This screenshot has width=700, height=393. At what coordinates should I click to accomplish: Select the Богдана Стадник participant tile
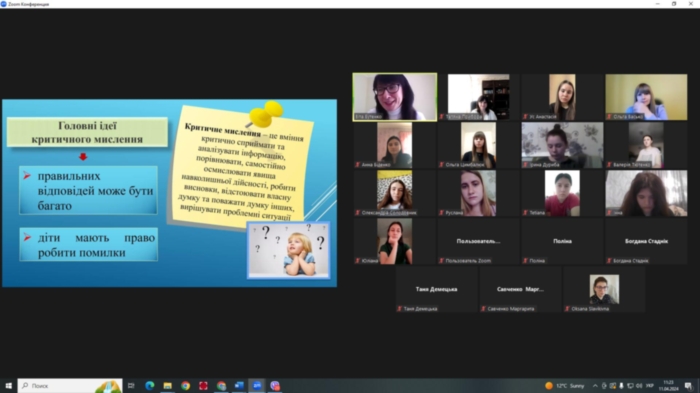(646, 241)
